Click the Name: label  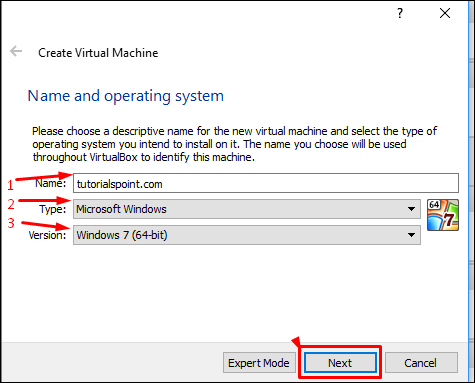[51, 183]
